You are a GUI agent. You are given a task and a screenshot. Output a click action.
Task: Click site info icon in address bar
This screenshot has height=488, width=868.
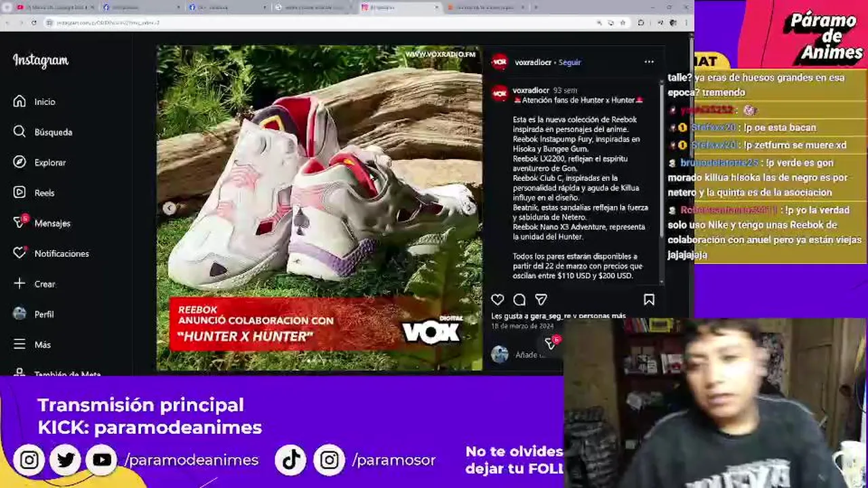50,22
